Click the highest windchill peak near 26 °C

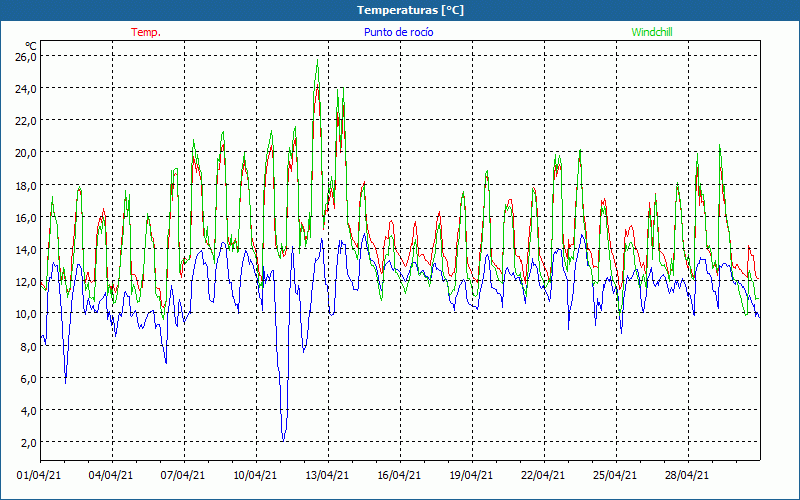click(317, 61)
